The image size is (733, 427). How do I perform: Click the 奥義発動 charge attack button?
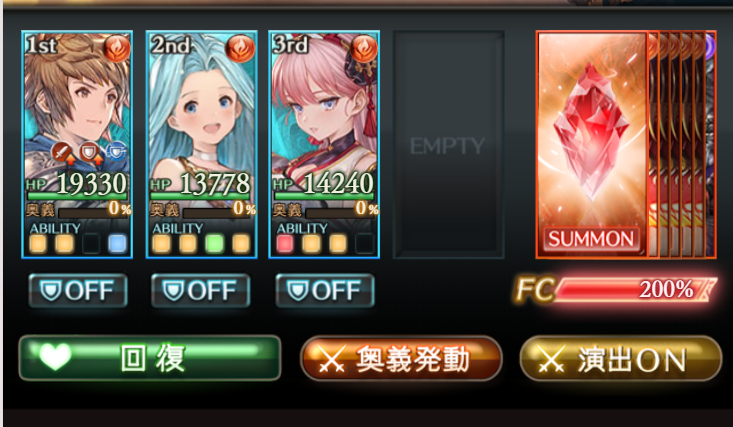pyautogui.click(x=401, y=359)
